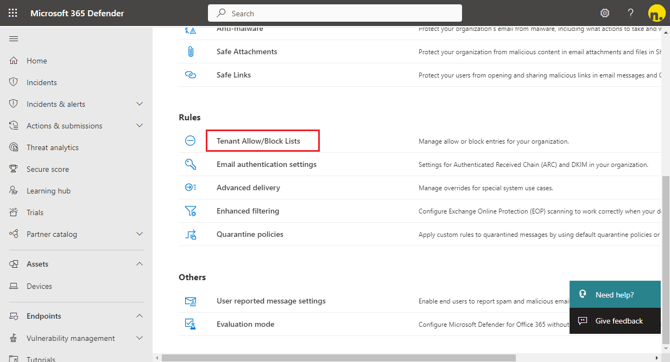Click the horizontal scrollbar right arrow
Image resolution: width=670 pixels, height=362 pixels.
click(657, 358)
